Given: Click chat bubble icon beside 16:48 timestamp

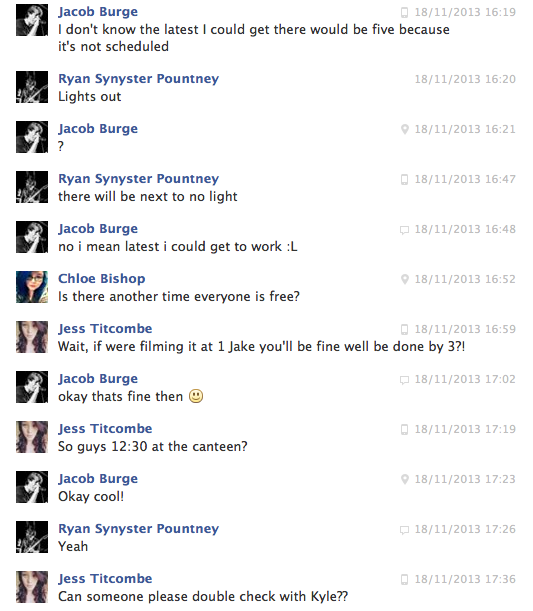Looking at the screenshot, I should point(404,230).
